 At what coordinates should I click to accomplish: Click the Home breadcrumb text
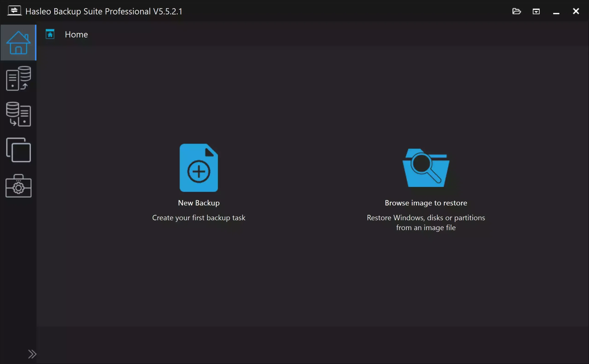(x=76, y=34)
